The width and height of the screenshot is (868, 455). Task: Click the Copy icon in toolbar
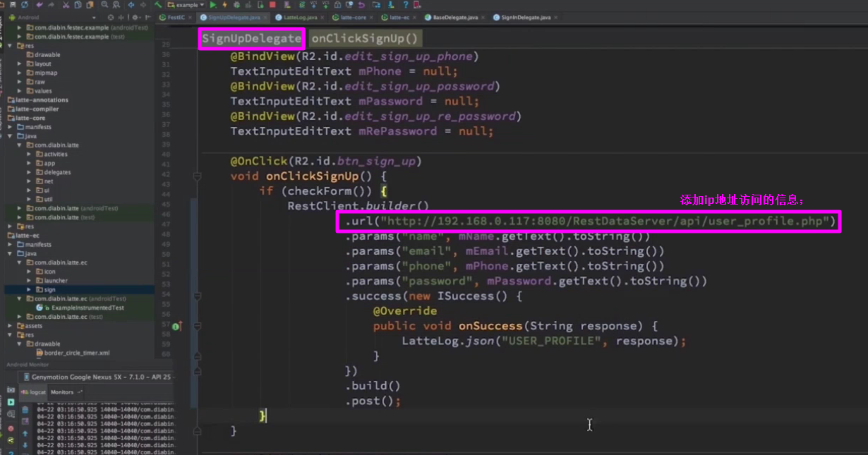78,5
